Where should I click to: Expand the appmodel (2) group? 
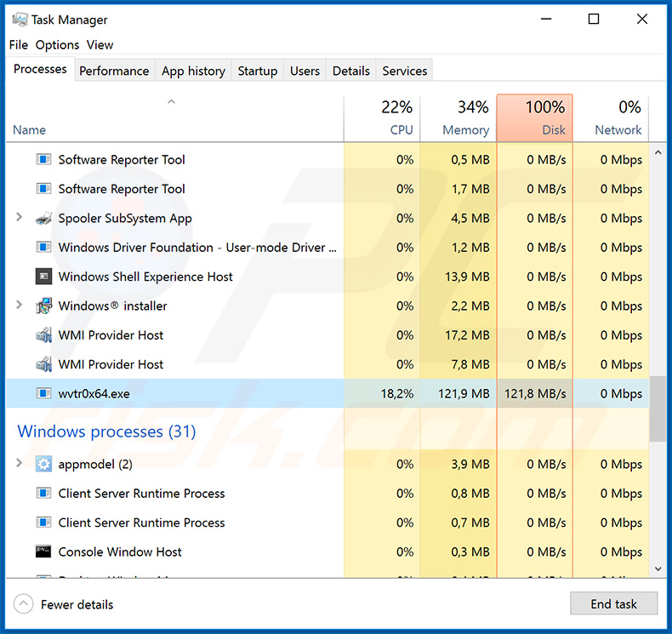19,463
